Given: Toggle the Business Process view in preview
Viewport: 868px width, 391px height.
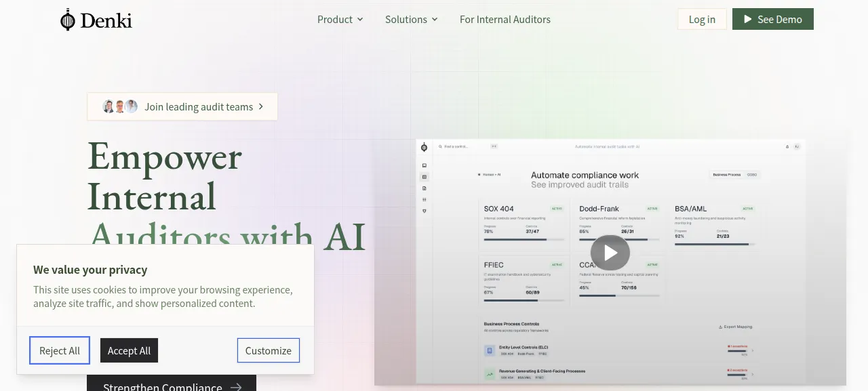Looking at the screenshot, I should (x=726, y=174).
